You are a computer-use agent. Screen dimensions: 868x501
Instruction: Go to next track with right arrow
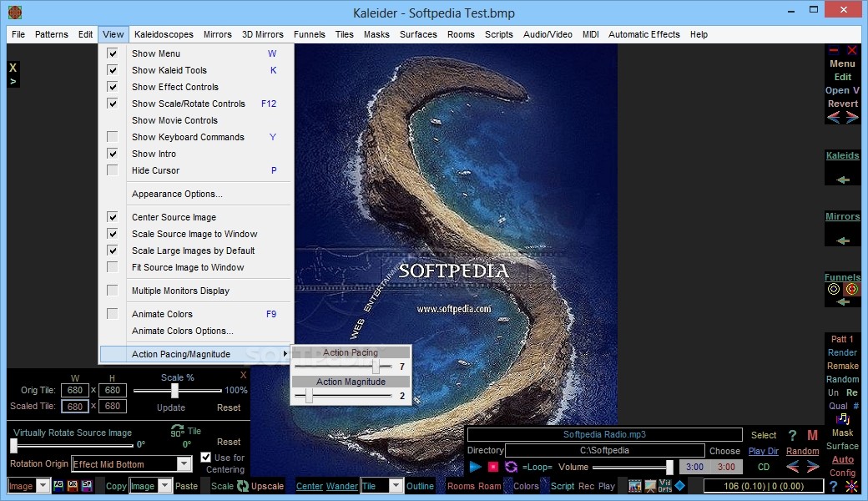[813, 467]
